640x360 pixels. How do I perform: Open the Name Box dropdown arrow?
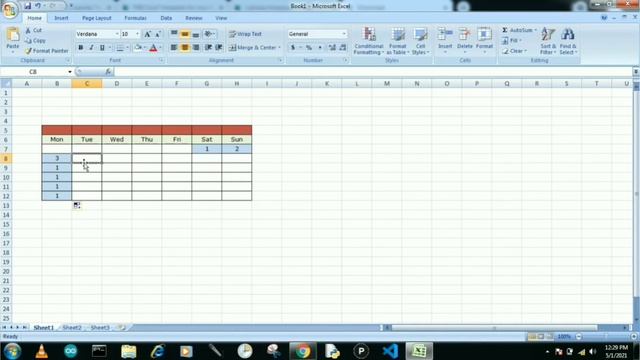click(70, 72)
